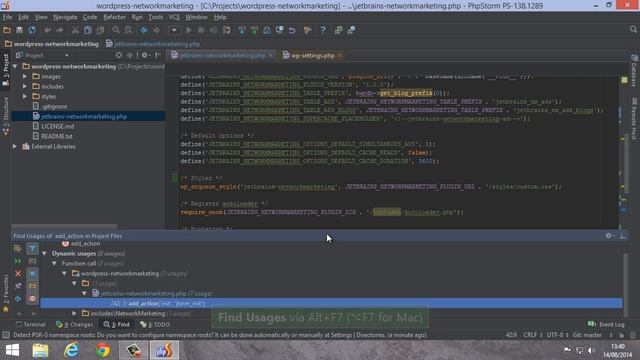Collapse the Function call node
The image size is (640, 360).
(54, 264)
